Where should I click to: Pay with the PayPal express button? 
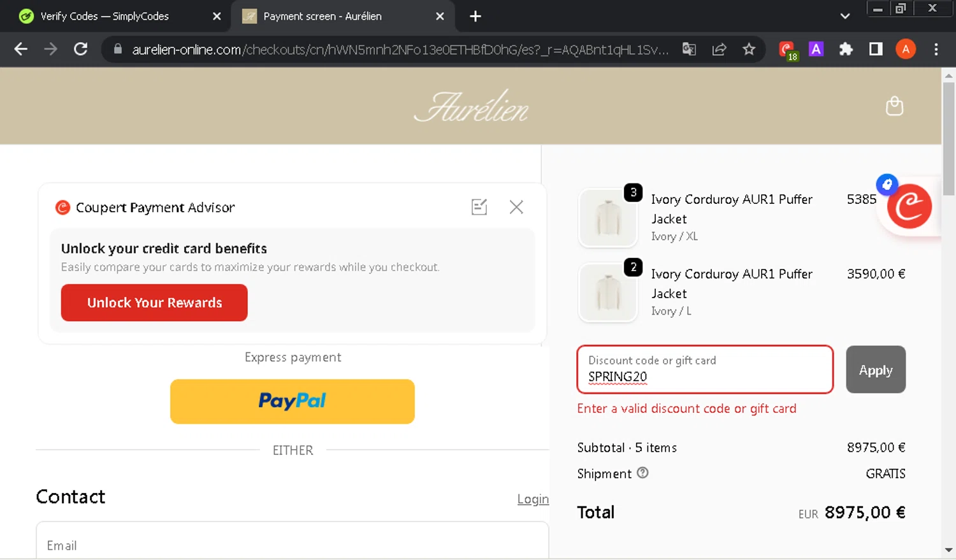click(293, 401)
